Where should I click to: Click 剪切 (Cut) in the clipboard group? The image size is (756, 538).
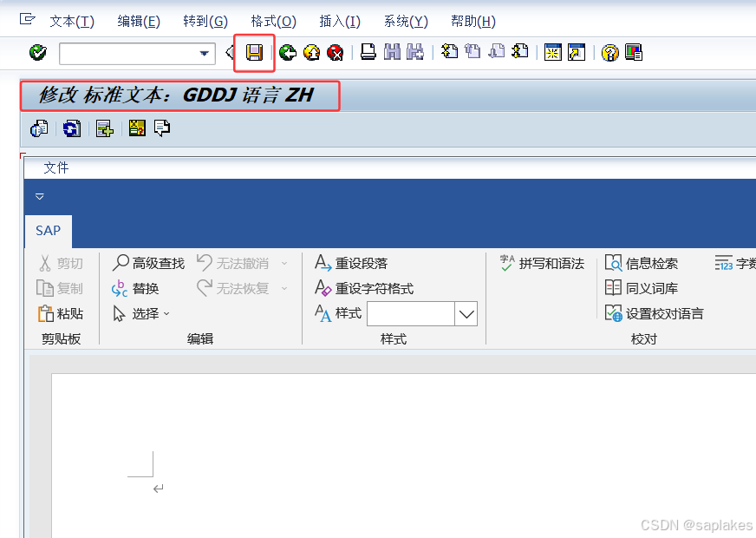point(61,264)
